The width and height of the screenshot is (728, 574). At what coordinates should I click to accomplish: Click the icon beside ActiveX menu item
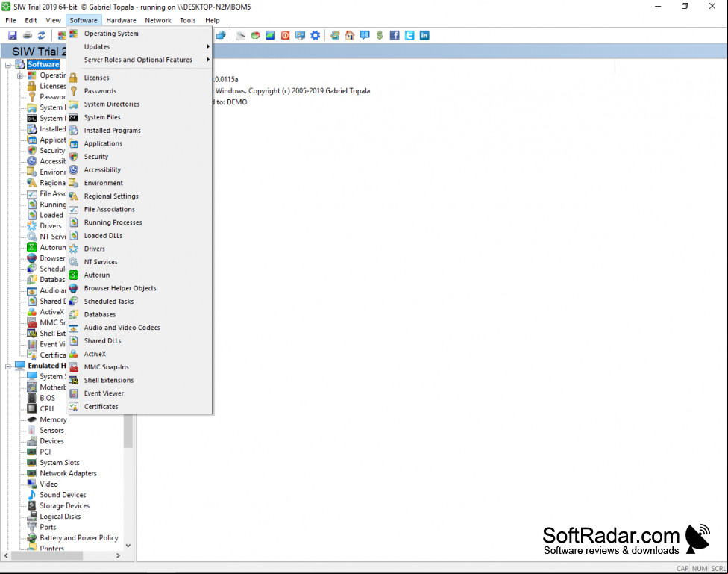[73, 354]
